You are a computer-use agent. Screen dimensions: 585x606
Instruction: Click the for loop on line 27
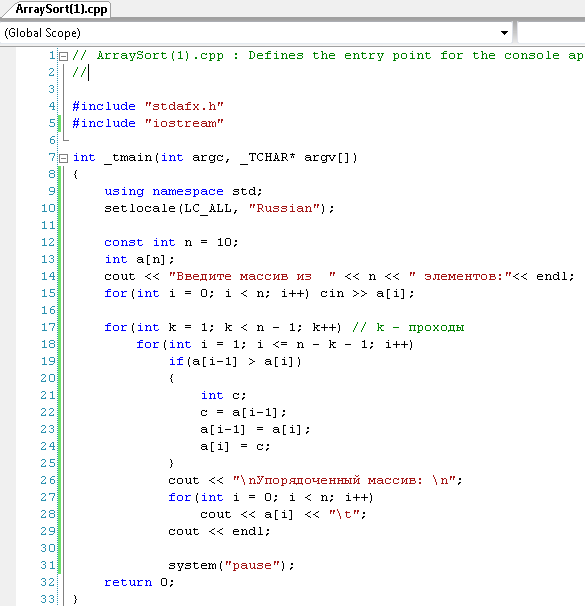[271, 497]
